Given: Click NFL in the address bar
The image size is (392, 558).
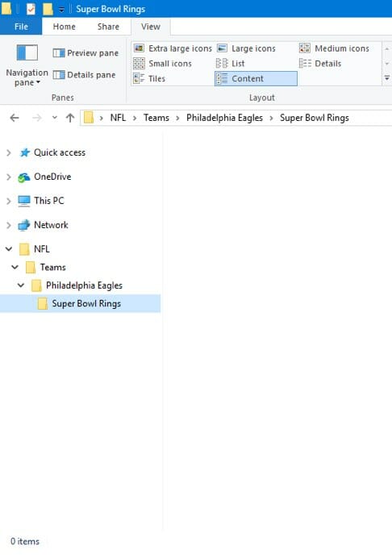Looking at the screenshot, I should coord(118,118).
